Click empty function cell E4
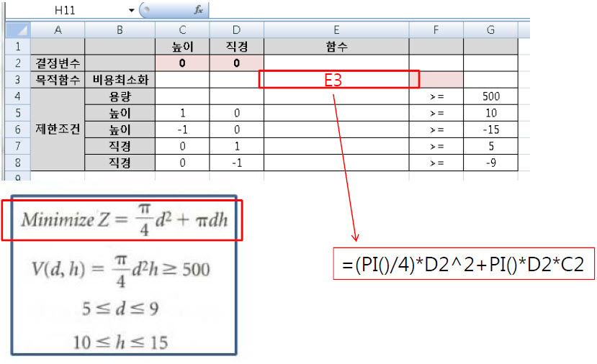Screen dimensions: 597x364 pyautogui.click(x=336, y=96)
